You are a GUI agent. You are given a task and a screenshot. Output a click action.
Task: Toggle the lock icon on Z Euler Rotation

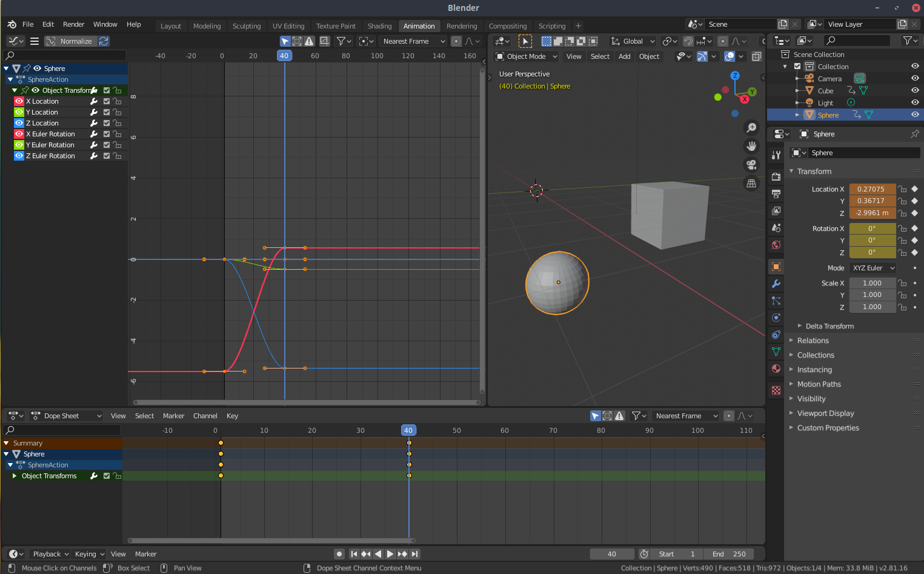[x=118, y=156]
